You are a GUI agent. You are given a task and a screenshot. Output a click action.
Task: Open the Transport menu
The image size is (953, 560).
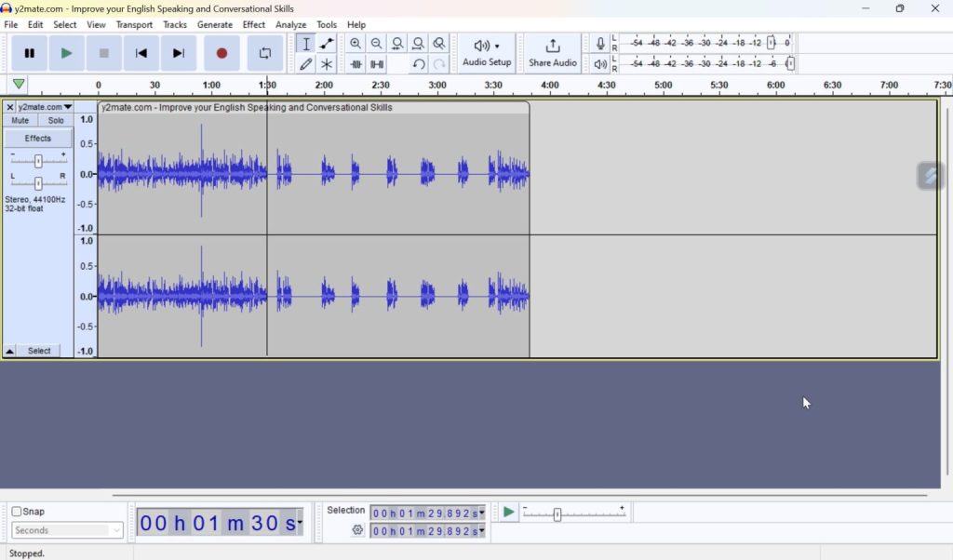(133, 24)
